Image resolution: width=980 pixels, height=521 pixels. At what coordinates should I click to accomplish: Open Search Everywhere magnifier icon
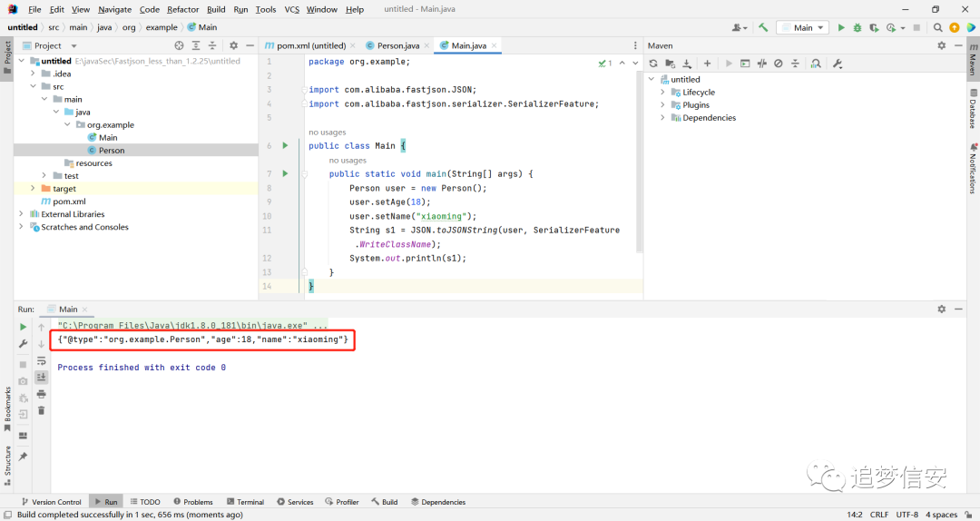(937, 27)
